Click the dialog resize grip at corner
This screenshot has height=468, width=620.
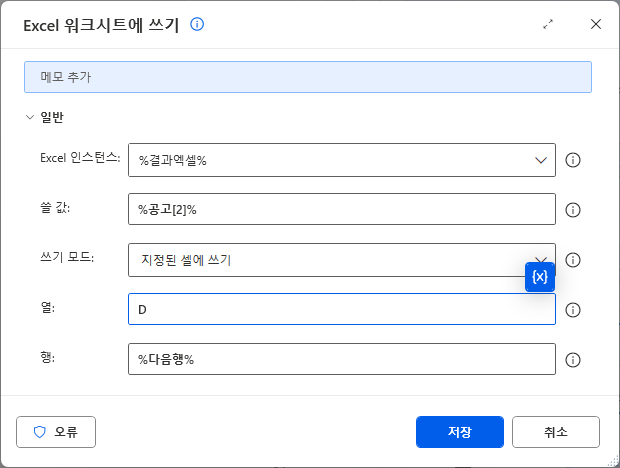(x=613, y=461)
